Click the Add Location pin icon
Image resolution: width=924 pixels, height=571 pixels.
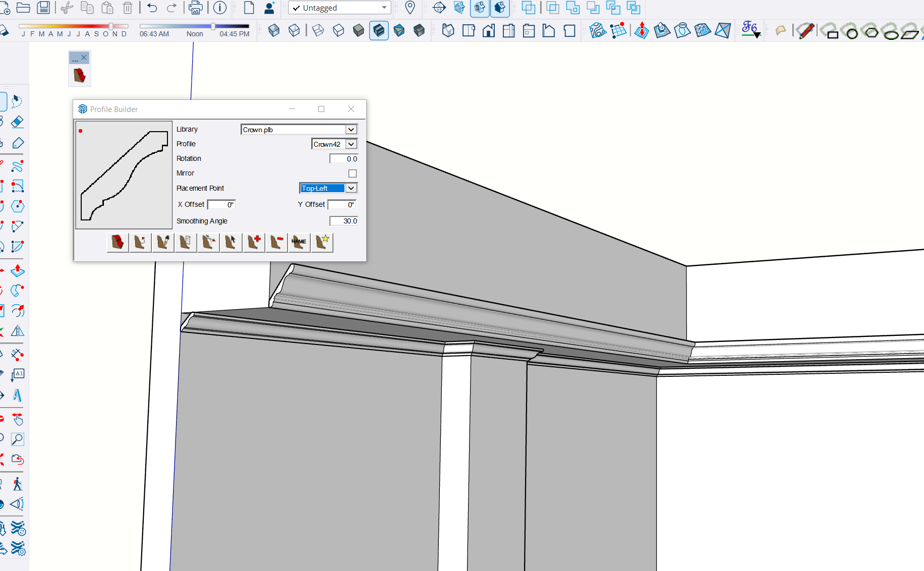(410, 8)
